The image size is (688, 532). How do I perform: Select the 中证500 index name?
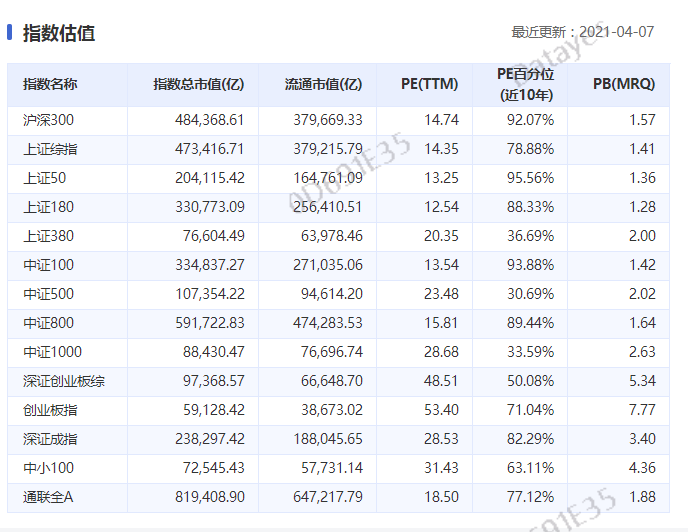click(x=47, y=294)
